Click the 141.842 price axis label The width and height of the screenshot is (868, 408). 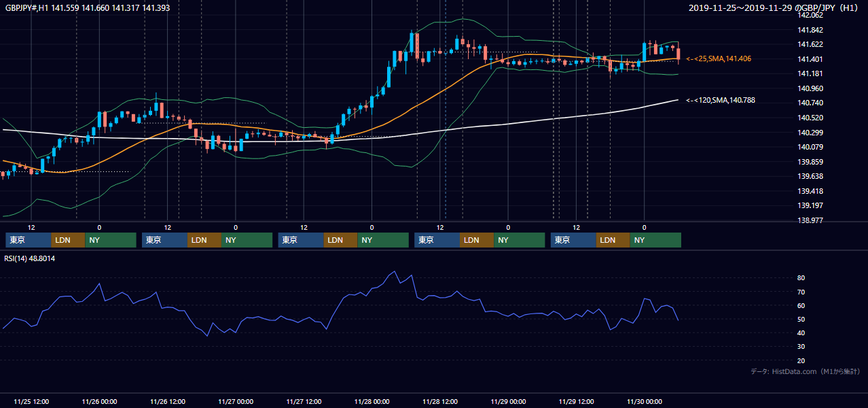(810, 30)
